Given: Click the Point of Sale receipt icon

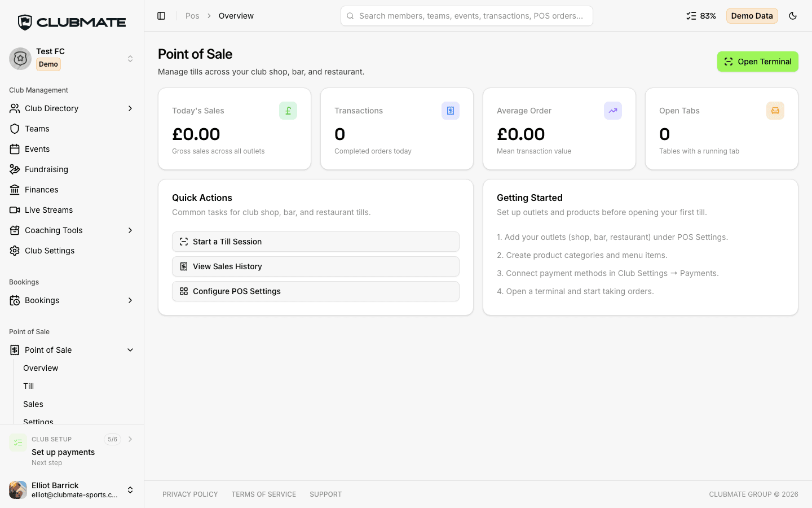Looking at the screenshot, I should click(15, 350).
